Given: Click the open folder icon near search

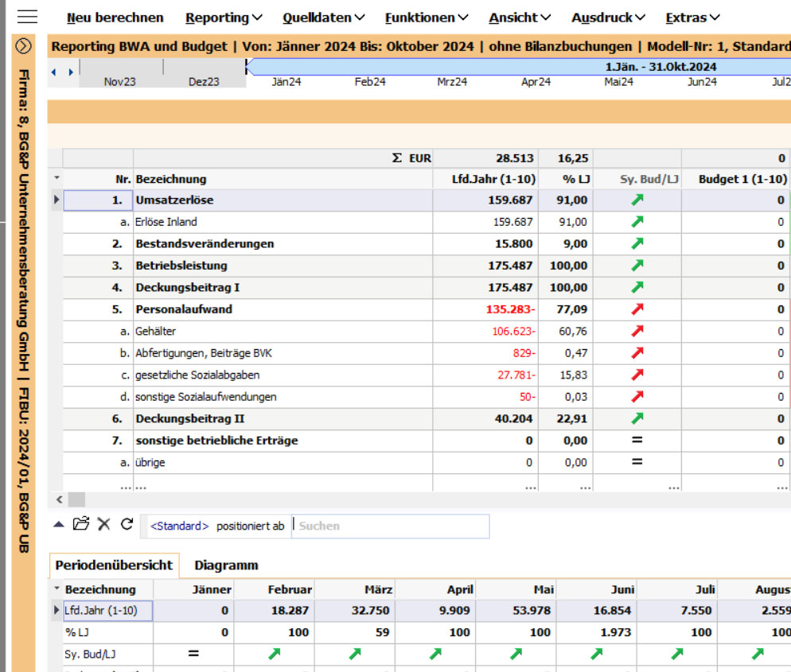Looking at the screenshot, I should (x=80, y=524).
